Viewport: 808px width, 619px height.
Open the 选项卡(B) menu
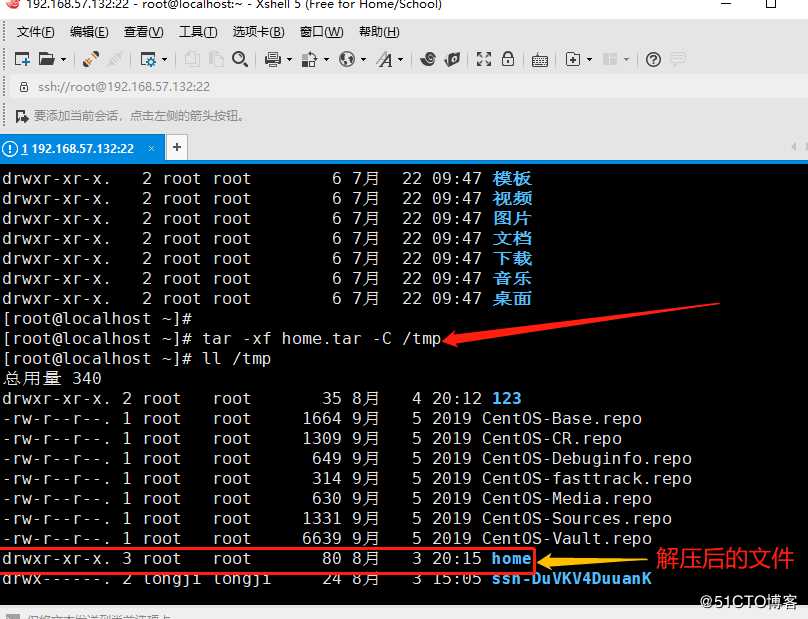pos(259,32)
